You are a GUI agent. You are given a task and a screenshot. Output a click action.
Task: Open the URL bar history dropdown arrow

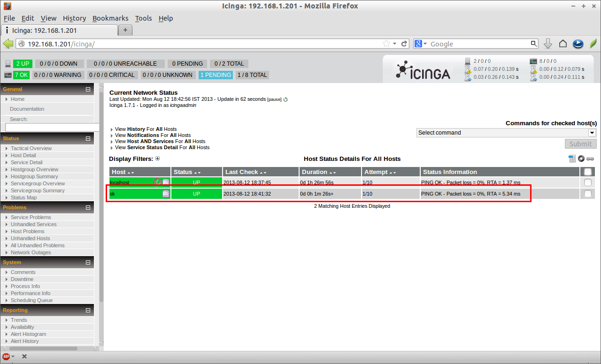tap(395, 44)
